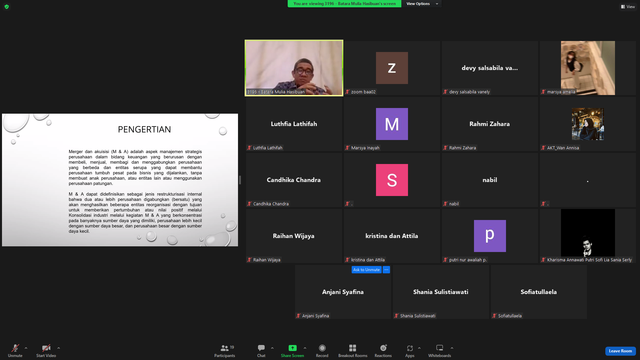This screenshot has height=360, width=640.
Task: Click the name Shania Sulistiawati in its tile
Action: pos(440,292)
